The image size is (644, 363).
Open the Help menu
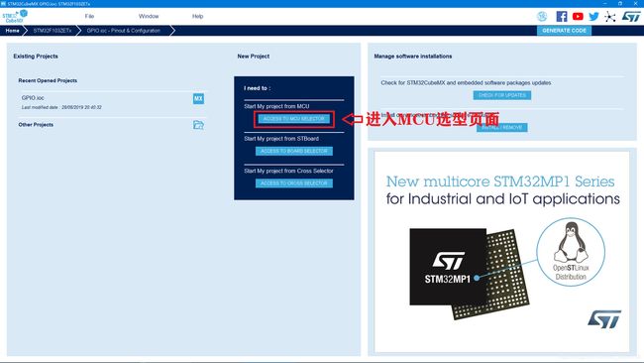tap(197, 17)
